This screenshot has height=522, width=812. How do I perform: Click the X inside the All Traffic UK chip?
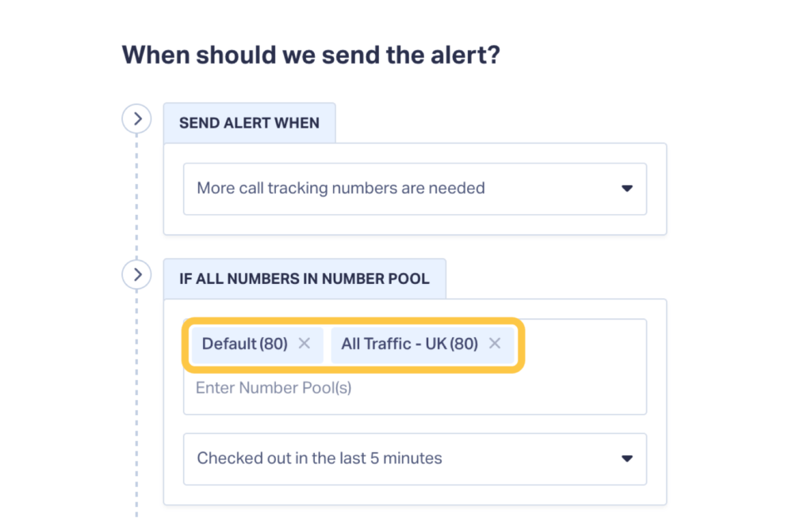494,344
